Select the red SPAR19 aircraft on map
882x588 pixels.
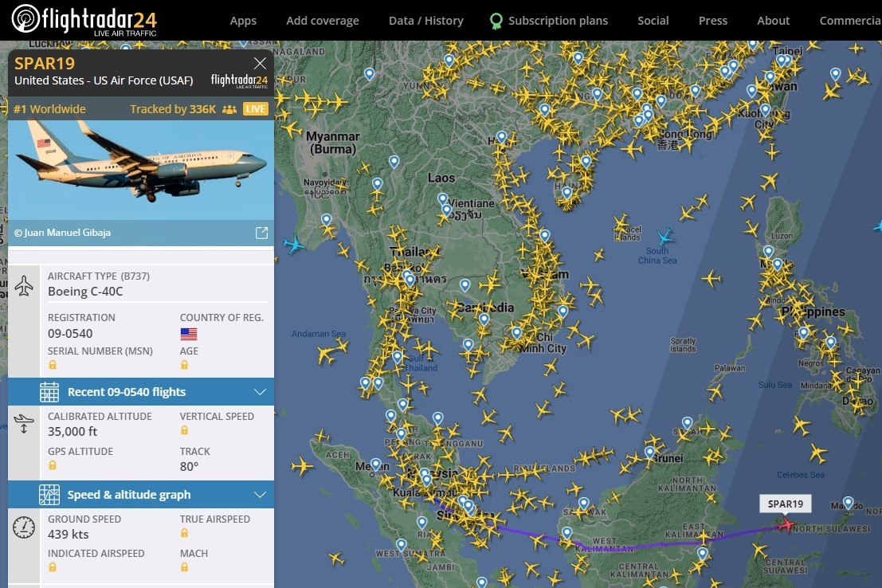[787, 524]
